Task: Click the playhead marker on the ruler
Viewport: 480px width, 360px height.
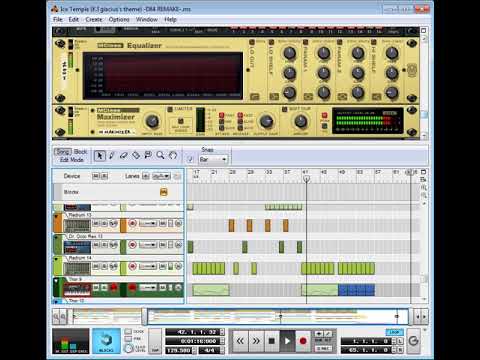Action: pyautogui.click(x=306, y=179)
